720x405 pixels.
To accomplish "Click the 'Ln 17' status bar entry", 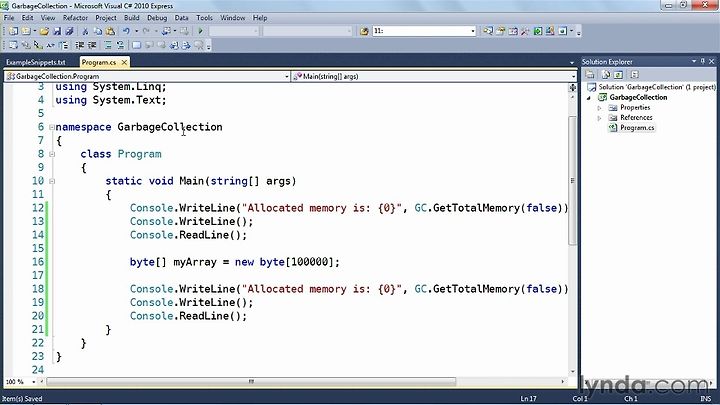I will [x=528, y=399].
